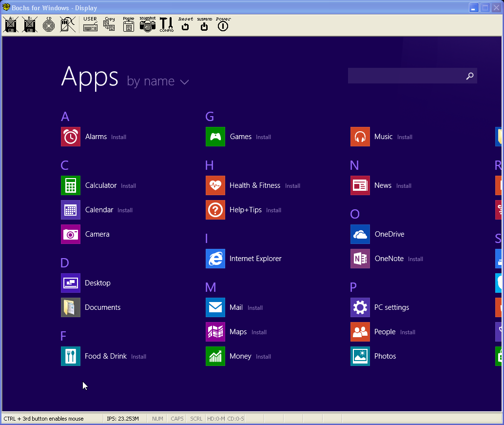Open the Games app icon
Image resolution: width=504 pixels, height=425 pixels.
click(x=215, y=137)
